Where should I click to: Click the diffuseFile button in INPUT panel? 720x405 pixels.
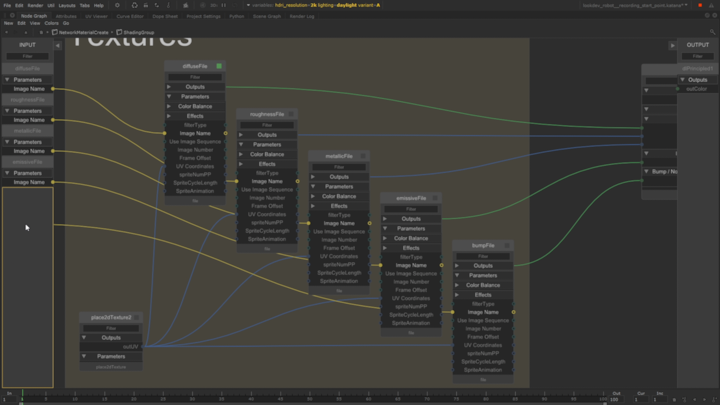(x=27, y=69)
